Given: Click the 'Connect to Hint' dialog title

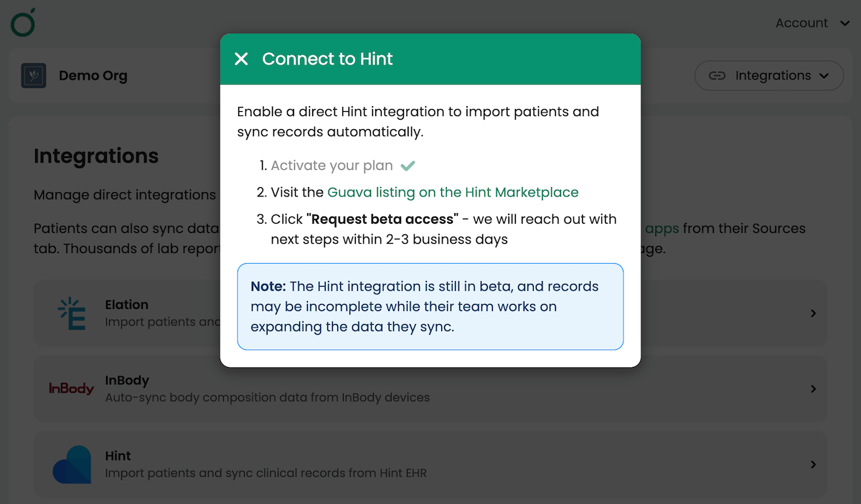Looking at the screenshot, I should tap(328, 59).
